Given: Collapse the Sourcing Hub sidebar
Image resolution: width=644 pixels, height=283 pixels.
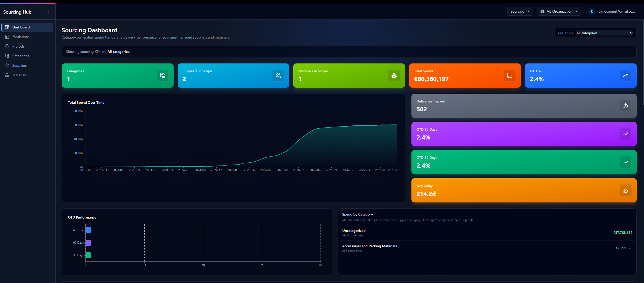Looking at the screenshot, I should click(x=48, y=12).
